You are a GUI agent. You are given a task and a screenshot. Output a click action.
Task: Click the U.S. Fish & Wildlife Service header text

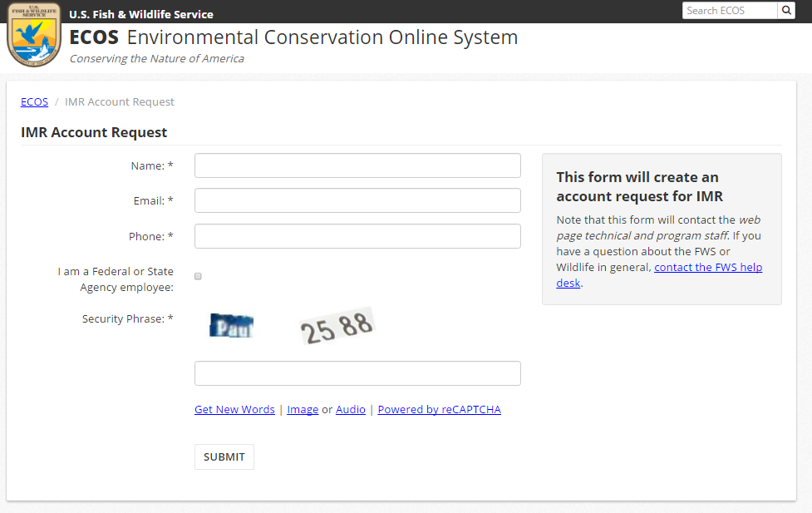pyautogui.click(x=141, y=14)
